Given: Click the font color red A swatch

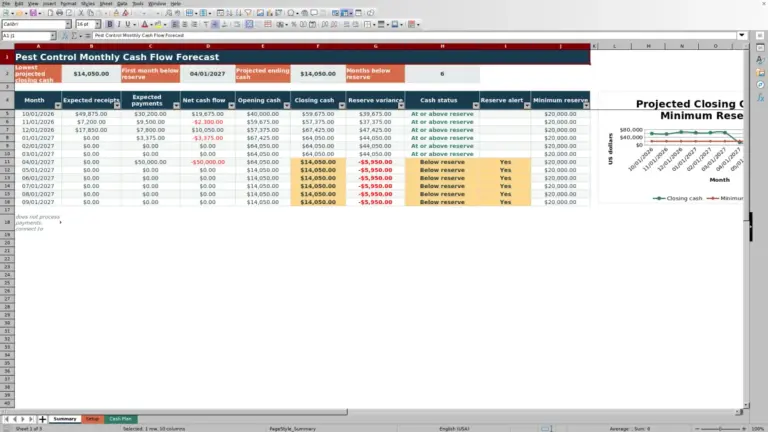Looking at the screenshot, I should click(144, 24).
